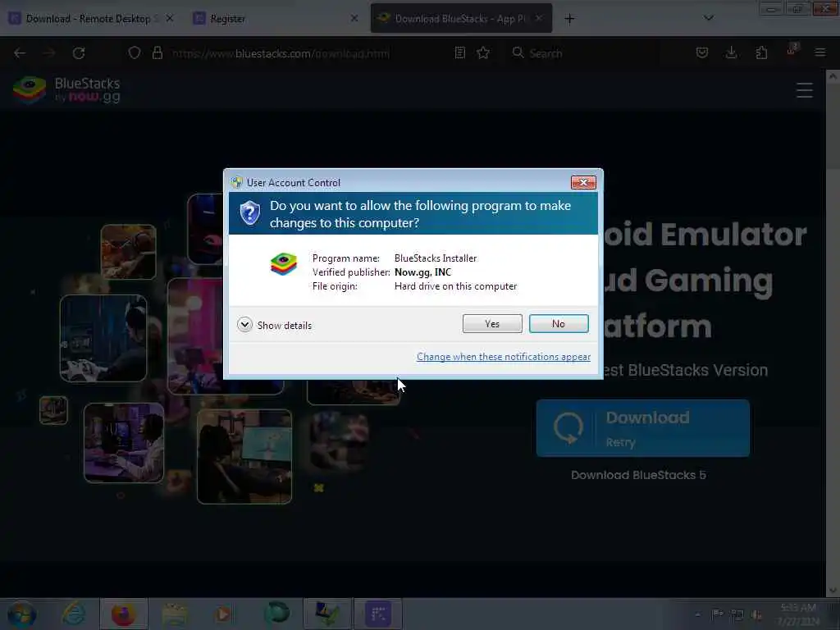Open Windows Media Player from taskbar
This screenshot has height=630, width=840.
point(223,614)
